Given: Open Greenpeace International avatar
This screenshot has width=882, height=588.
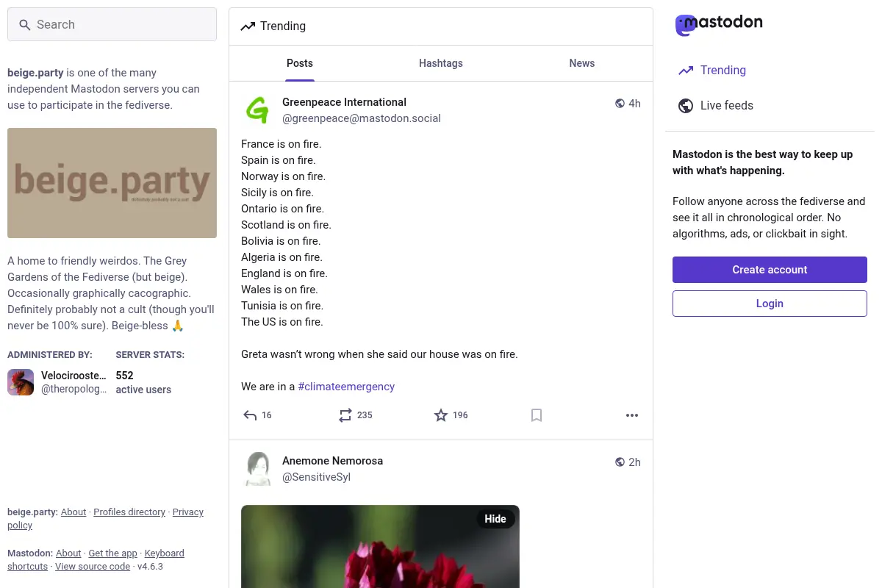Looking at the screenshot, I should tap(258, 110).
